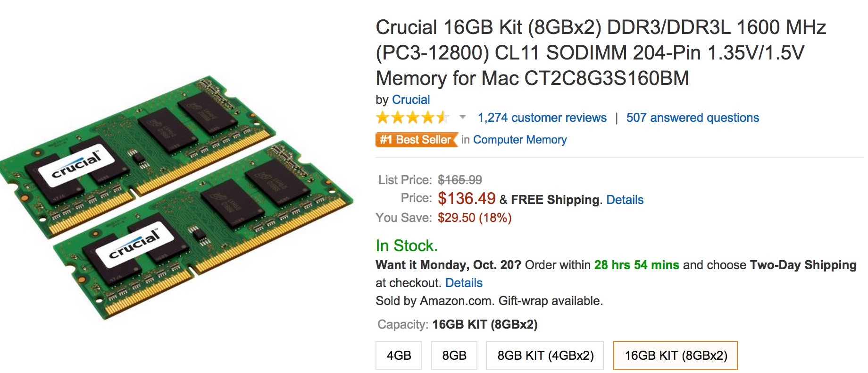Click the star rating icons
Screen dimensions: 868x373
click(x=412, y=118)
